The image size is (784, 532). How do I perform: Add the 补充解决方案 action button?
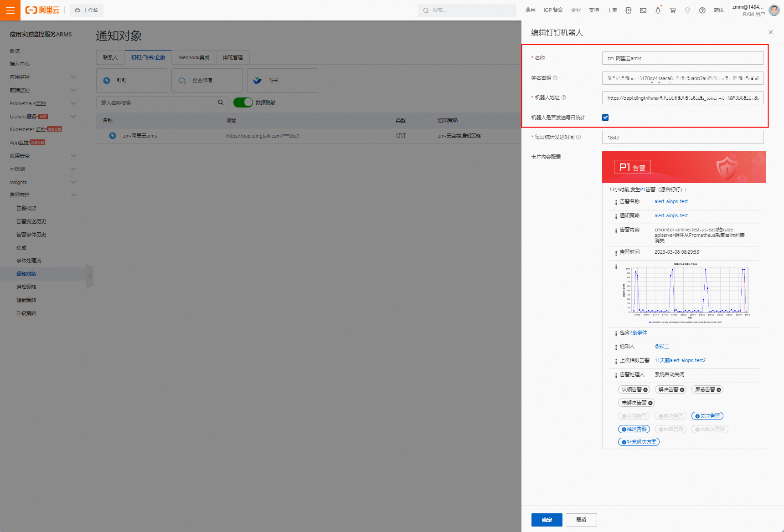pyautogui.click(x=639, y=442)
